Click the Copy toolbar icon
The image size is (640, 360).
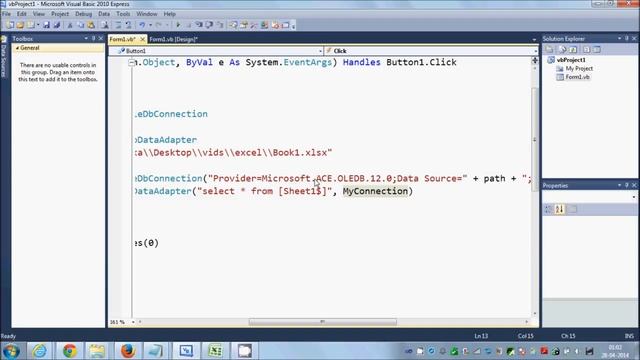click(80, 25)
